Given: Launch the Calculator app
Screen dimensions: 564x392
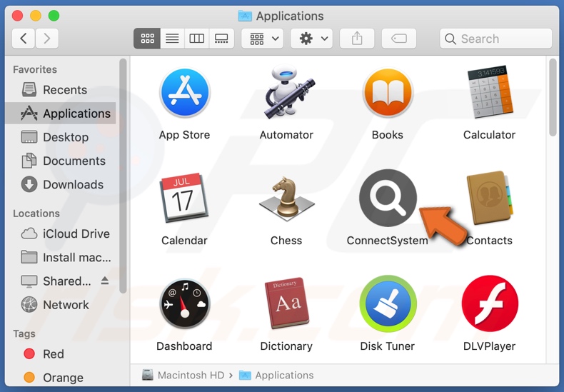Looking at the screenshot, I should point(489,94).
